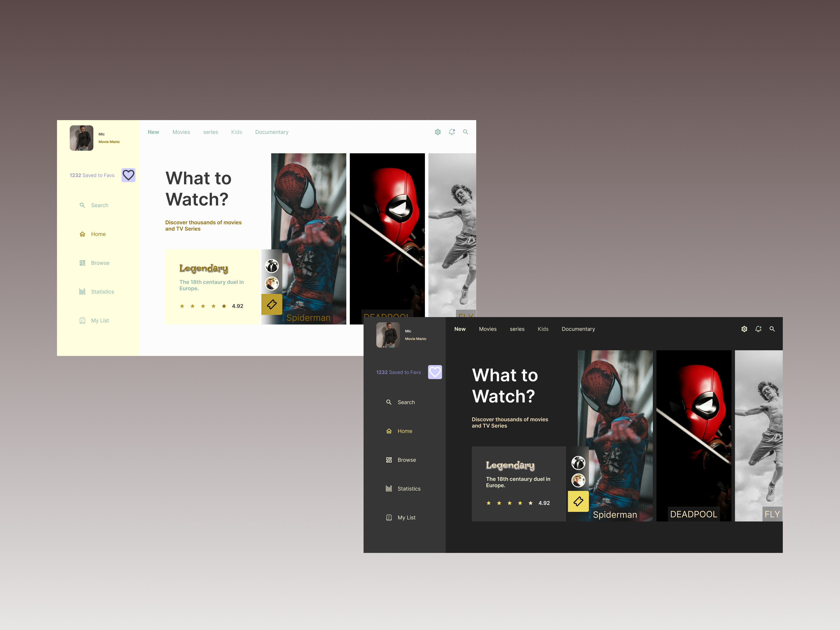Screen dimensions: 840x630
Task: Click the top cast avatar in the dark theme
Action: (578, 463)
